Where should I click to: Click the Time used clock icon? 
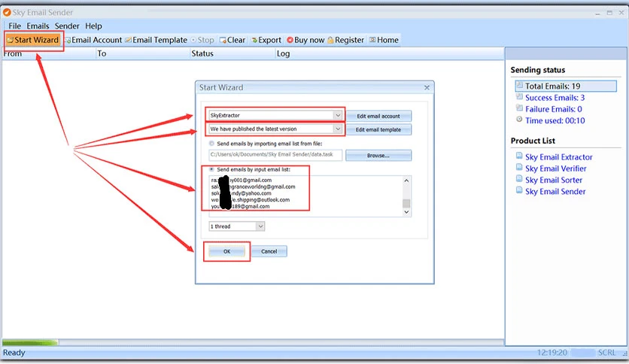coord(519,120)
